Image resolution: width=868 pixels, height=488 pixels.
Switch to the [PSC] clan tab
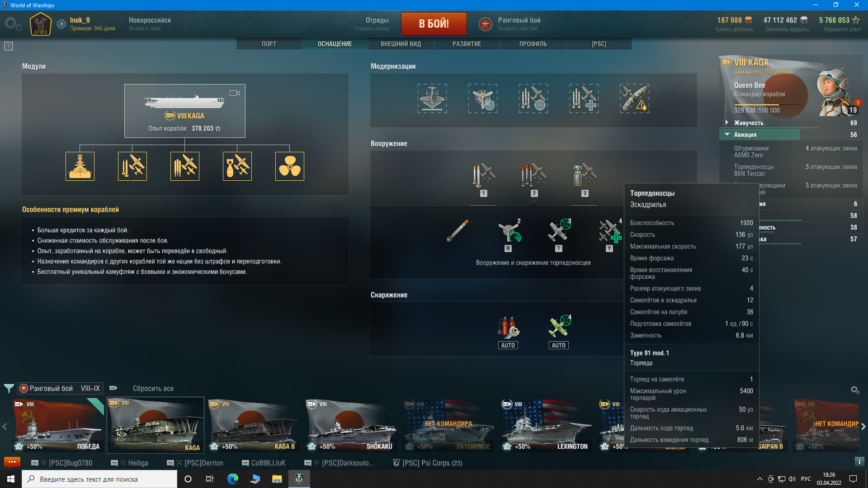coord(599,44)
